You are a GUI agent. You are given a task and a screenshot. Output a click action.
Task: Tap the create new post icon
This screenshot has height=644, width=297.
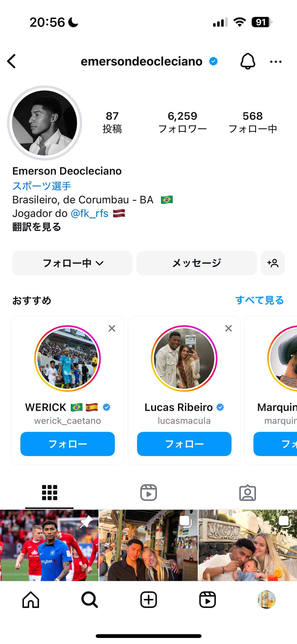(148, 600)
